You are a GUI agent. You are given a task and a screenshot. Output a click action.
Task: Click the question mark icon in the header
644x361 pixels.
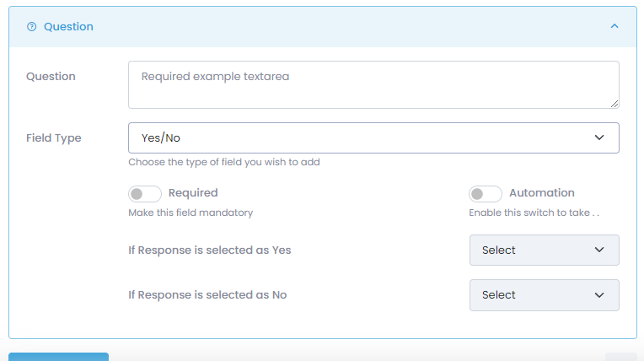32,27
